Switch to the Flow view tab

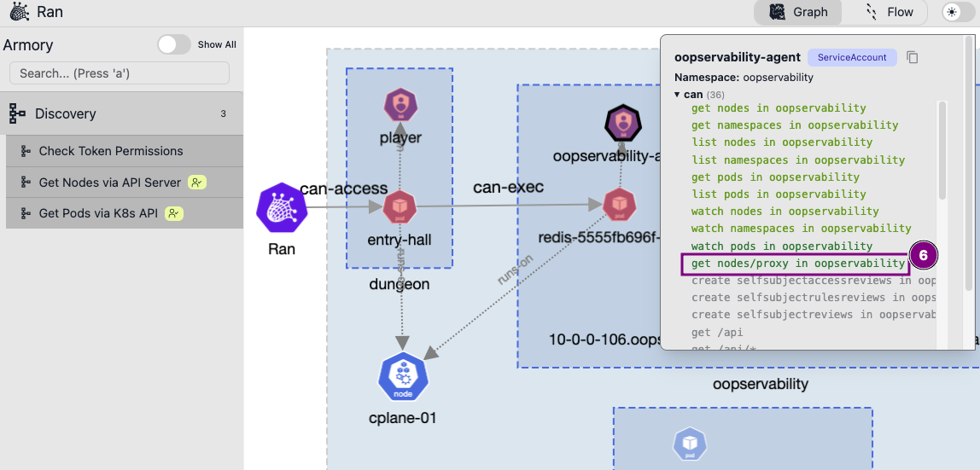pos(889,12)
